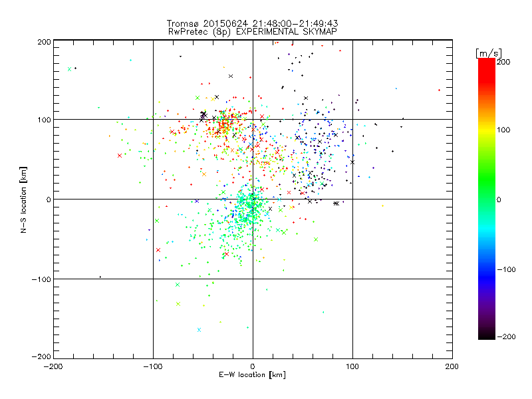Click the x-axis tick label '200'
This screenshot has width=532, height=399.
[452, 366]
